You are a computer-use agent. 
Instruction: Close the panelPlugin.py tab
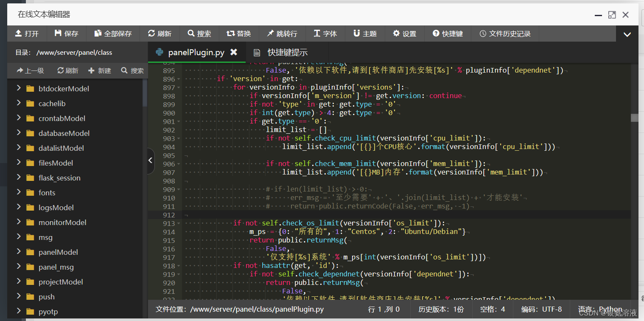click(233, 52)
